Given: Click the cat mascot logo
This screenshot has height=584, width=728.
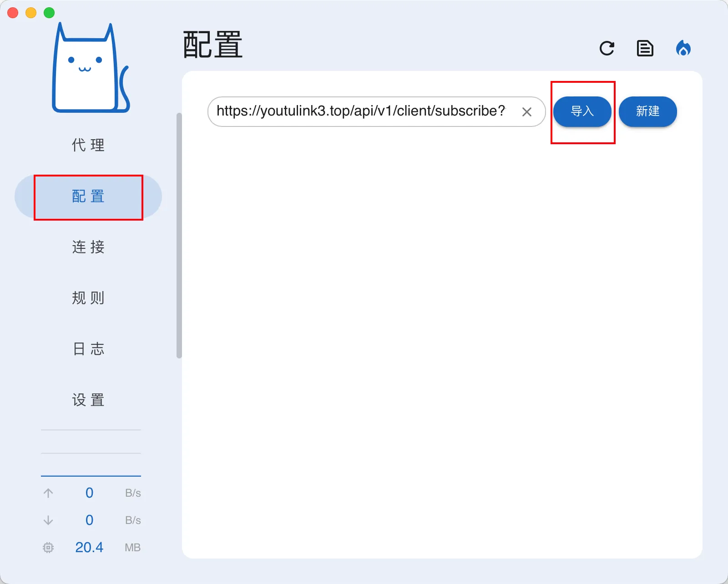Looking at the screenshot, I should [x=90, y=67].
